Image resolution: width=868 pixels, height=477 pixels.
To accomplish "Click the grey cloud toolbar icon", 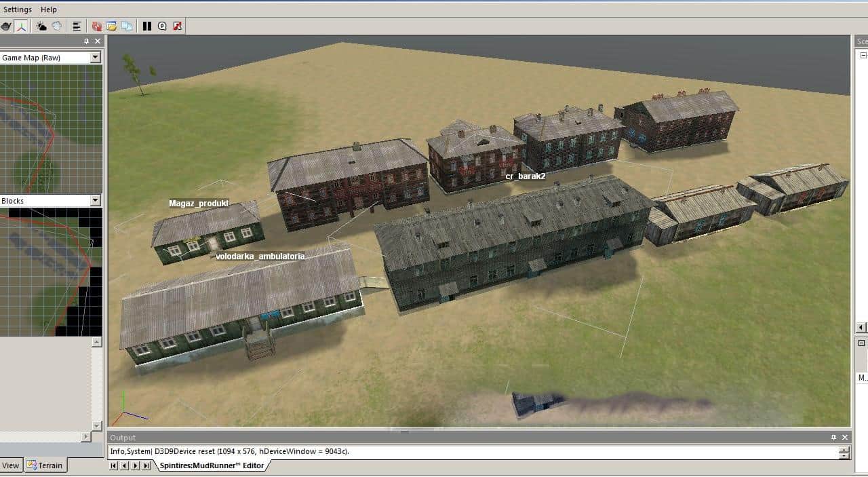I will coord(57,26).
